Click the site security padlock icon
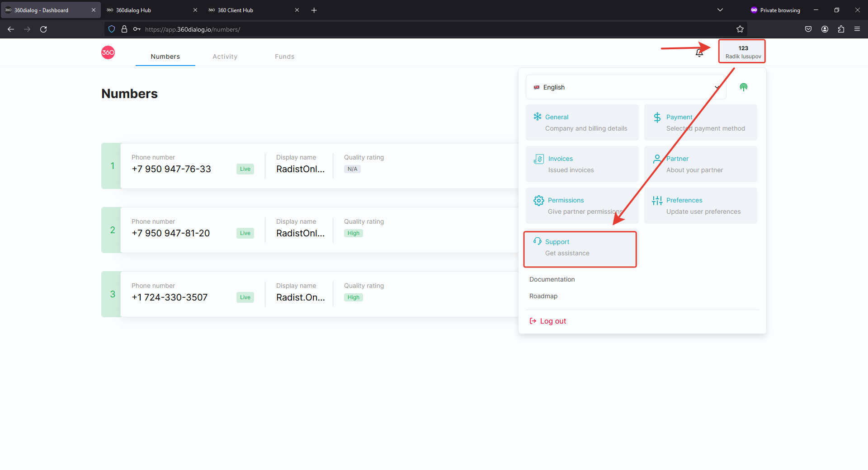Screen dimensions: 868x470 click(124, 29)
